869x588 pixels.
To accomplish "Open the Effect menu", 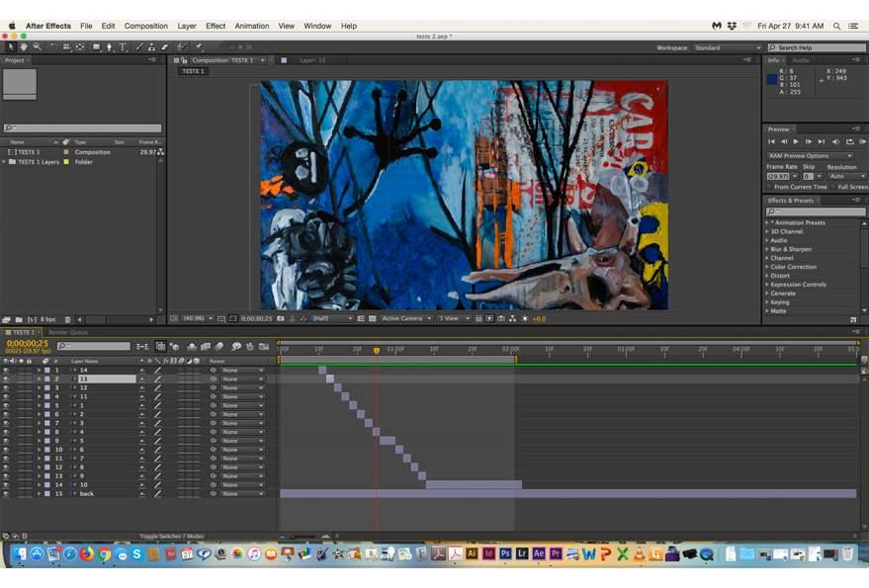I will [216, 26].
